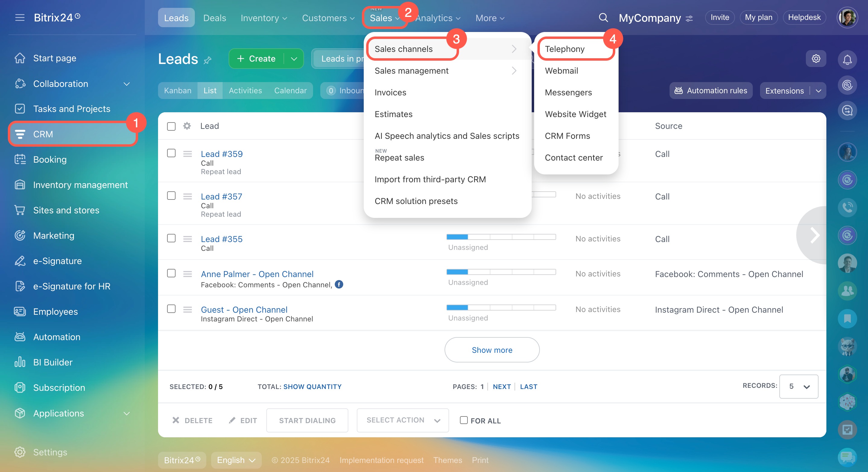Click the search magnifier icon
The height and width of the screenshot is (472, 868).
pos(603,18)
